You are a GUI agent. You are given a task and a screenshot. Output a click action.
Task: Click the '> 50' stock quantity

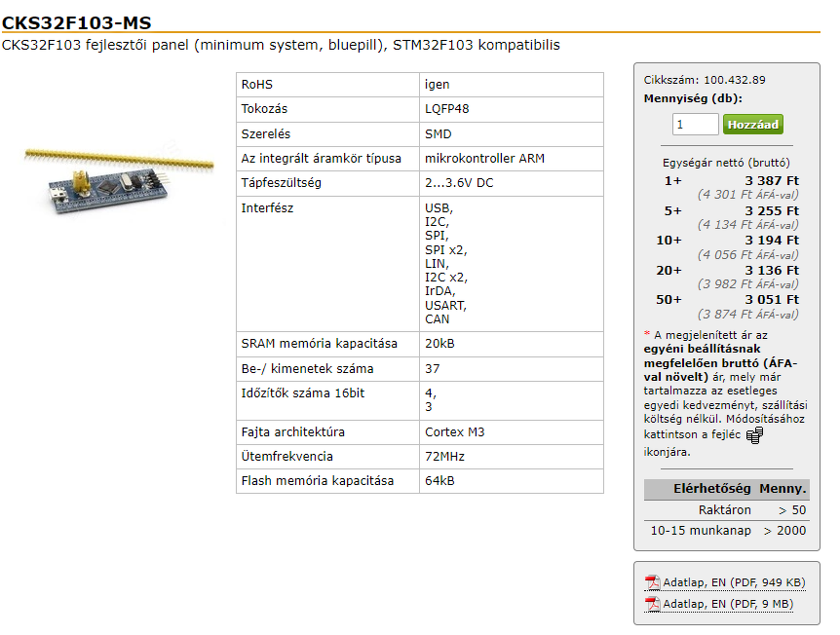coord(792,510)
